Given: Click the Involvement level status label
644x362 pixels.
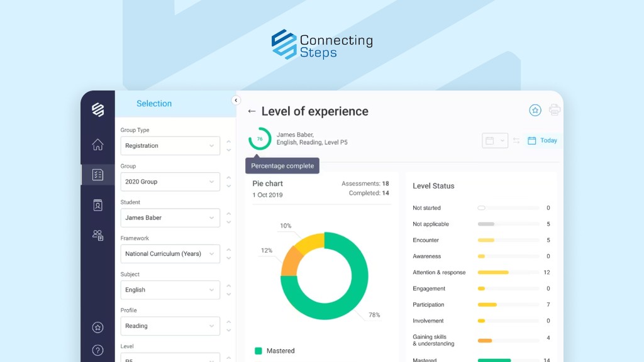Looking at the screenshot, I should [x=428, y=321].
